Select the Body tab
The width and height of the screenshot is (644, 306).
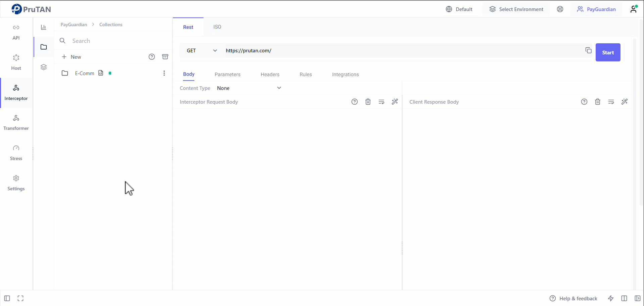click(189, 74)
